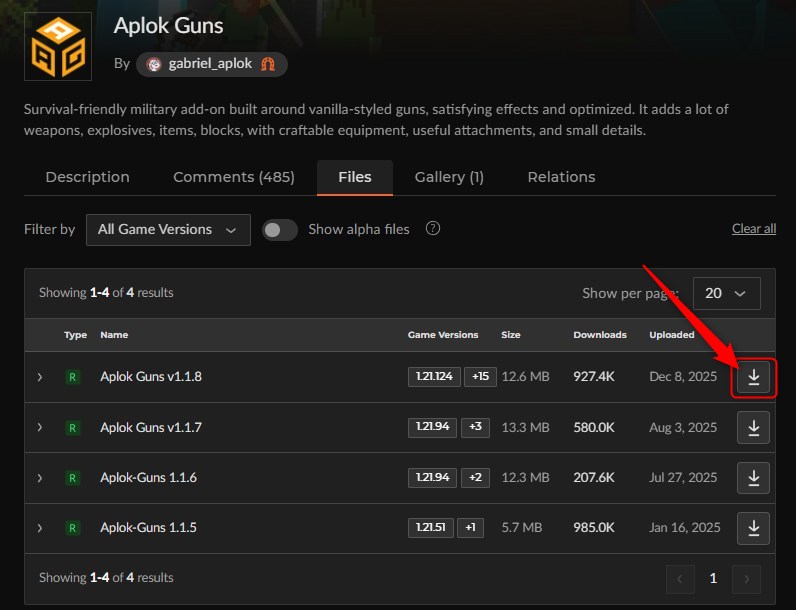
Task: Click the orange author badge icon
Action: (x=268, y=64)
